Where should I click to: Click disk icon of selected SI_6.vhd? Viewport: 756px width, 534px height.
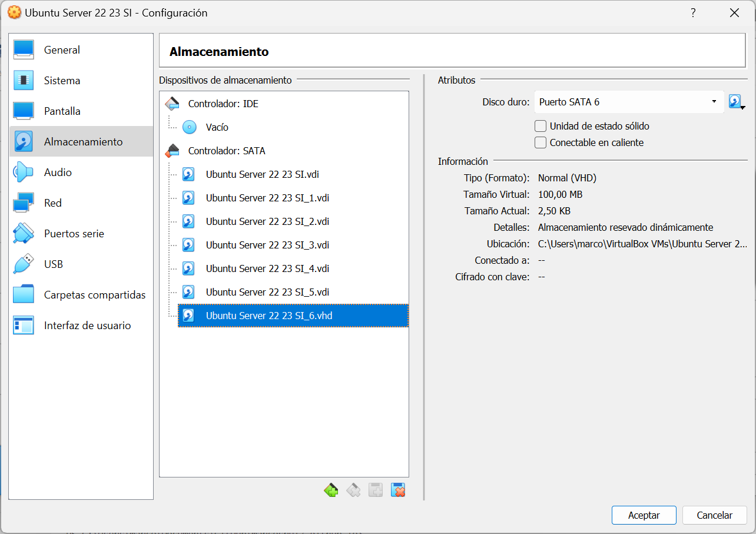tap(188, 316)
